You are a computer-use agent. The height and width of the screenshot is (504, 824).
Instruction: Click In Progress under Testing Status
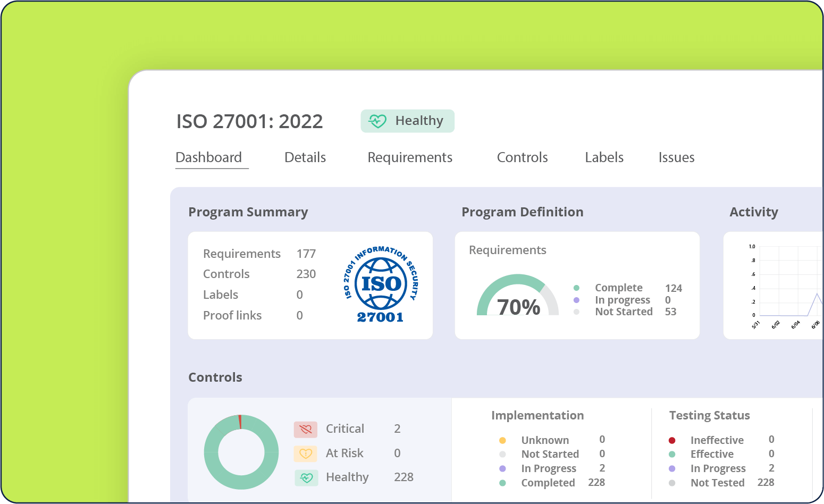(x=718, y=468)
